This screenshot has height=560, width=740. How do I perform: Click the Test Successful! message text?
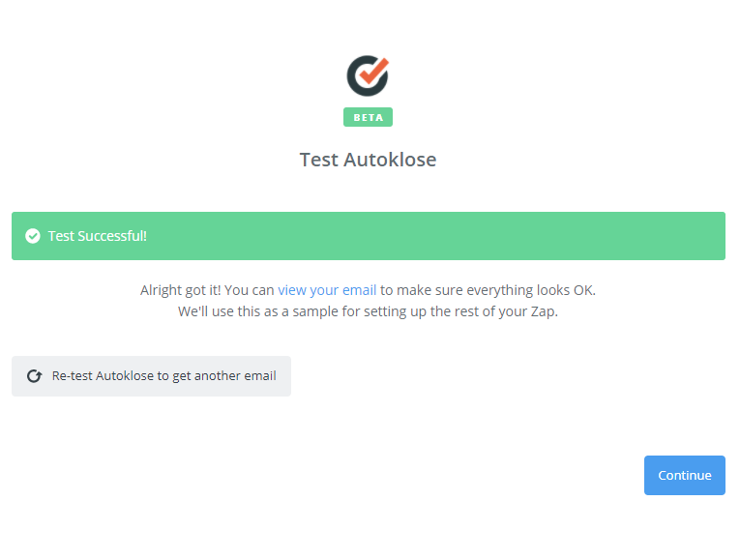click(98, 236)
